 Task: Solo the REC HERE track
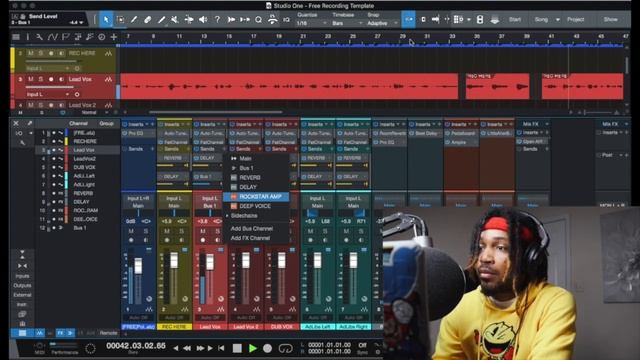(40, 53)
